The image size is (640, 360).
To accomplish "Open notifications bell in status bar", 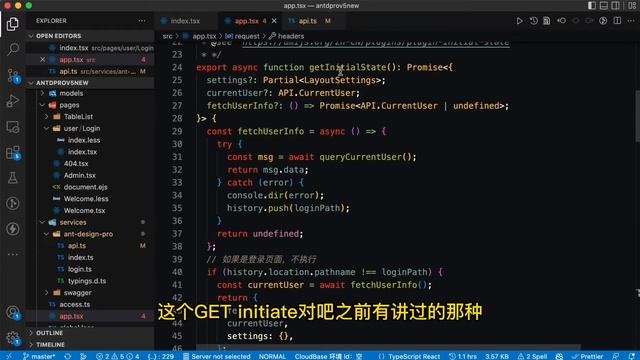I will 631,356.
